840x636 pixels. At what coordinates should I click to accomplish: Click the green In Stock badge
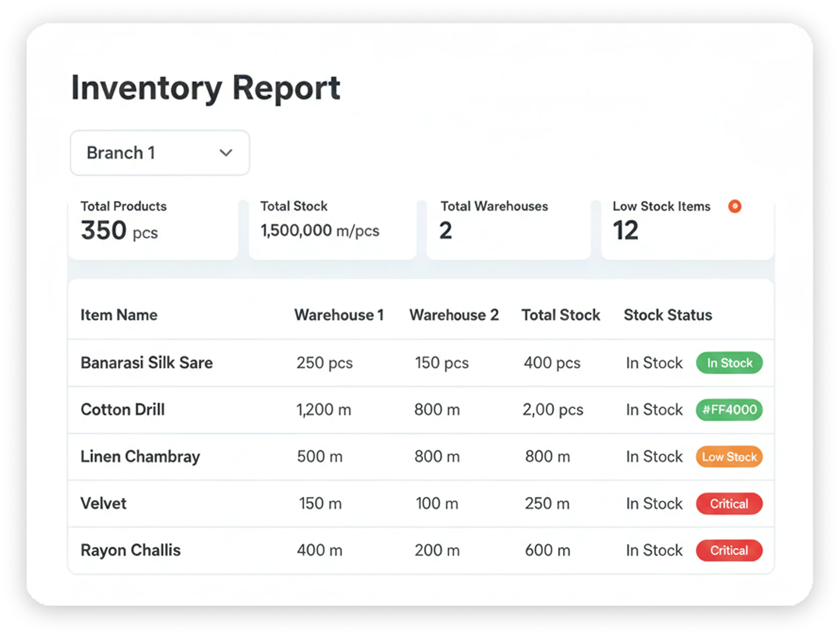pos(729,363)
